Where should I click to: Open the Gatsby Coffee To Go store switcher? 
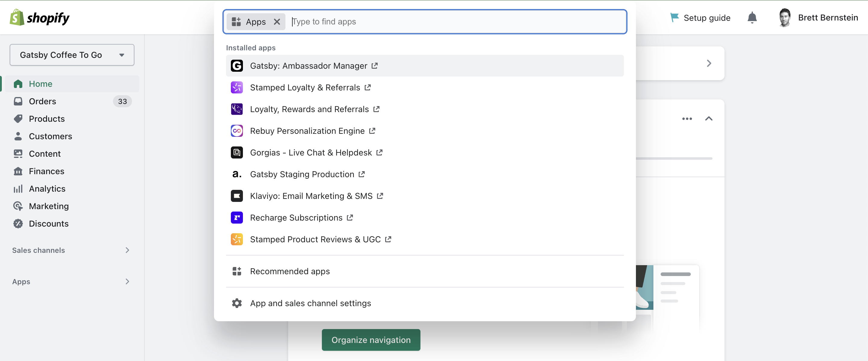coord(72,55)
